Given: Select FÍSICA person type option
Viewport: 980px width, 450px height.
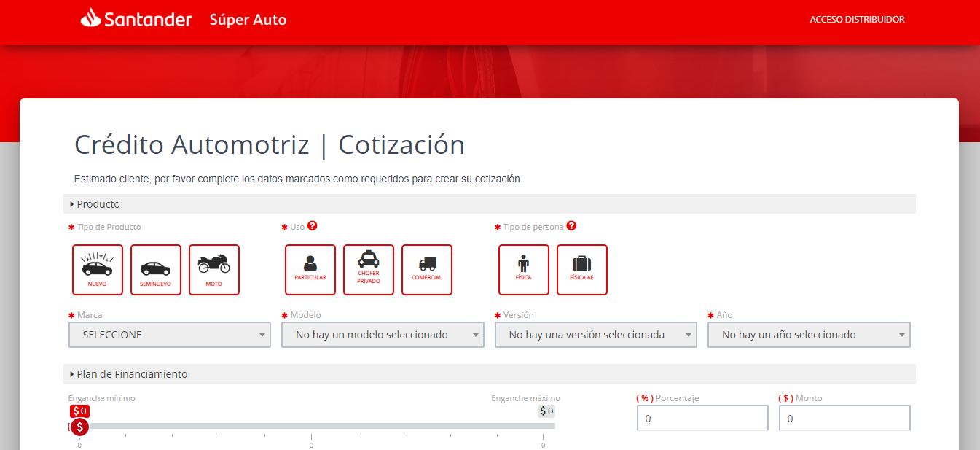Looking at the screenshot, I should point(523,269).
